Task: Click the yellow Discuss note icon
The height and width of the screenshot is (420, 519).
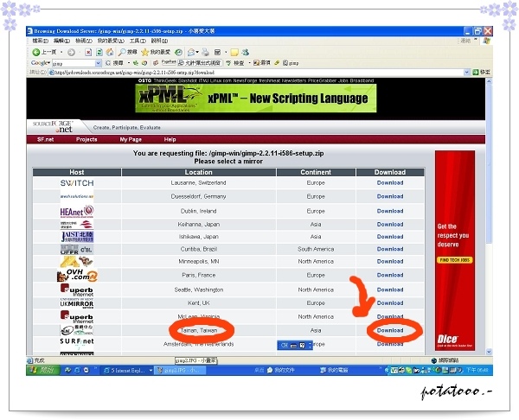Action: click(x=234, y=52)
